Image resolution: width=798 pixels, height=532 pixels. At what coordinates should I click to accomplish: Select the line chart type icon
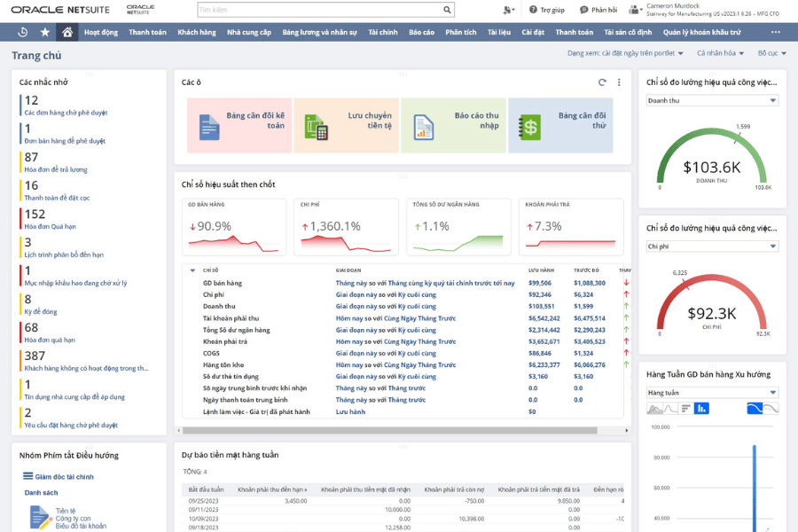(x=669, y=408)
